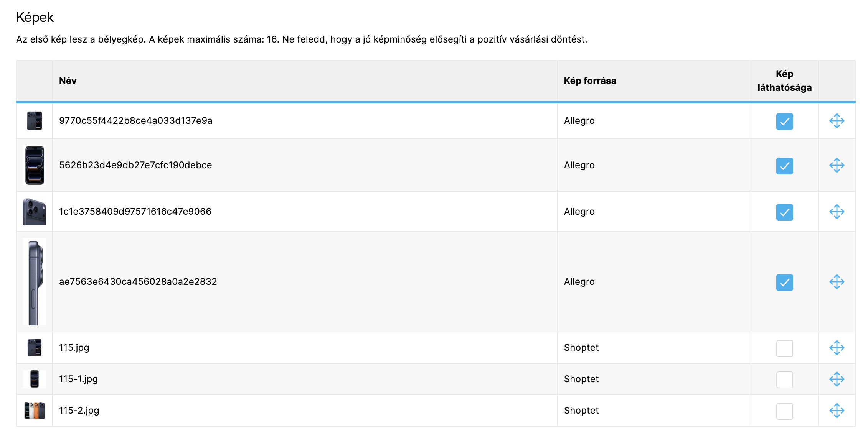Uncheck visibility for image 1c1e3758409d97571616c47e9066
Viewport: 868px width, 447px height.
tap(784, 212)
